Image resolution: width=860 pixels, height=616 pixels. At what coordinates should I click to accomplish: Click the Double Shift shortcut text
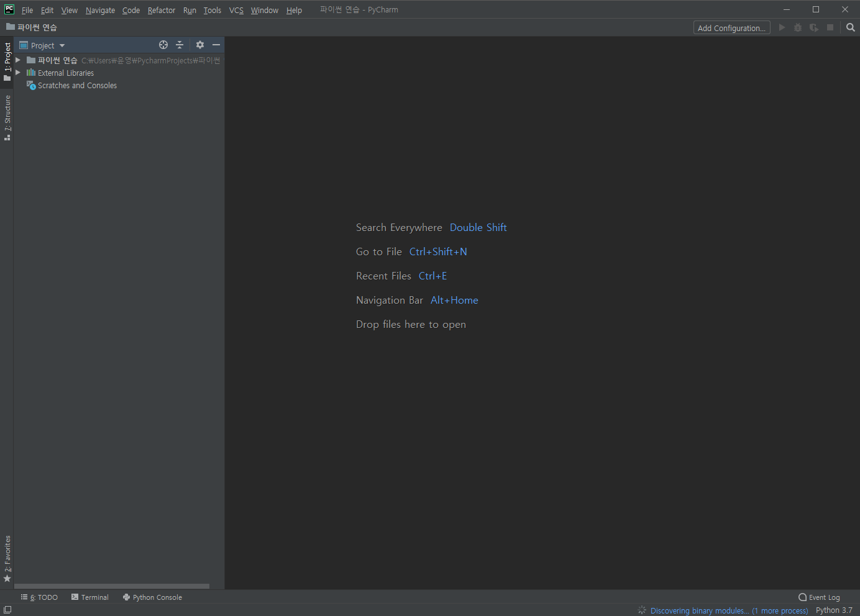[478, 227]
